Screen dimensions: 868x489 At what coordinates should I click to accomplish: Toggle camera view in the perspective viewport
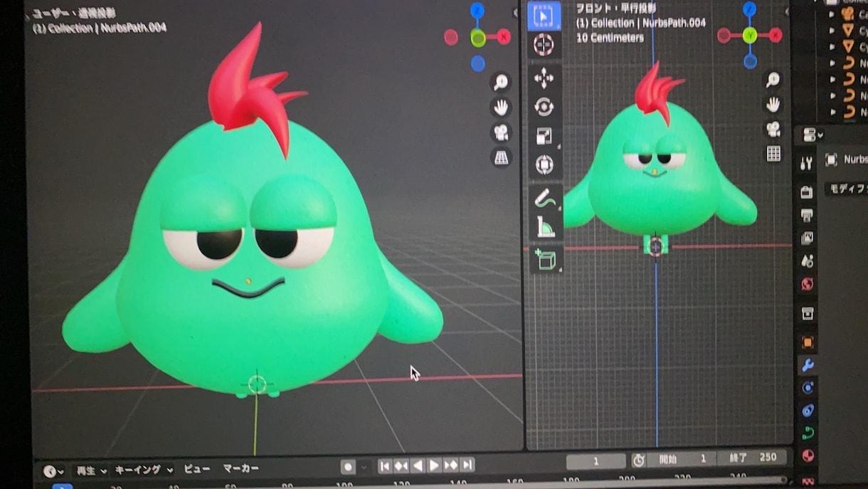point(501,132)
